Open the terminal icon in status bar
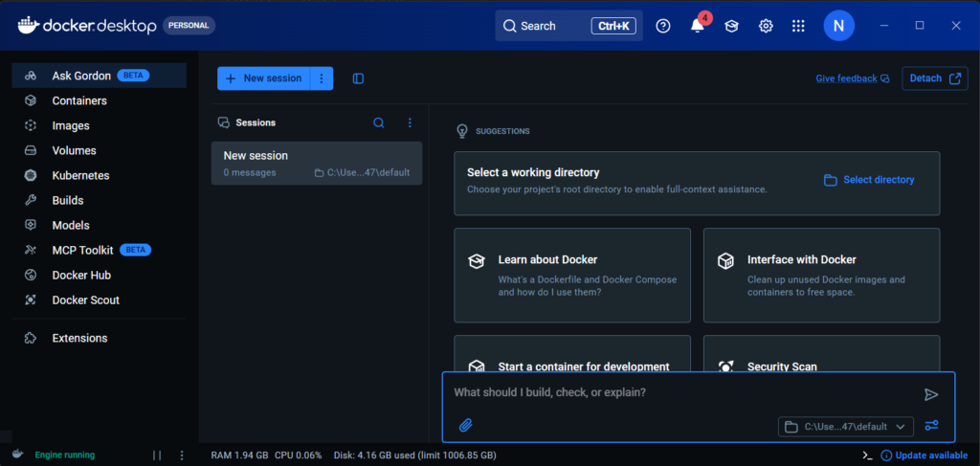The width and height of the screenshot is (980, 466). pyautogui.click(x=867, y=455)
